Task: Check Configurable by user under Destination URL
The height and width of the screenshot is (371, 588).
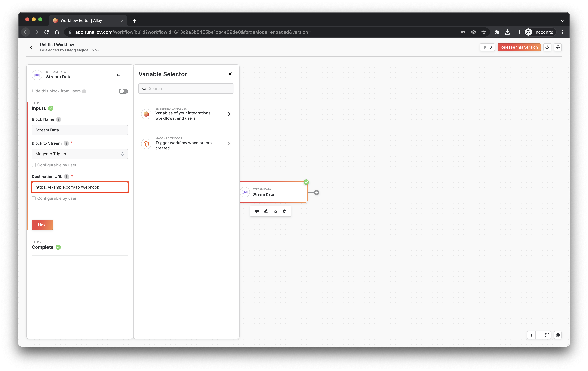Action: coord(34,198)
